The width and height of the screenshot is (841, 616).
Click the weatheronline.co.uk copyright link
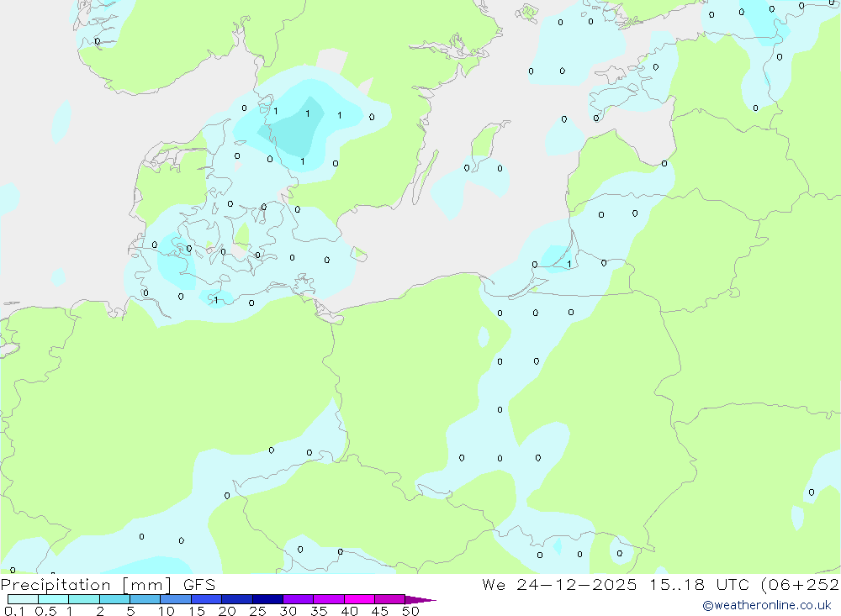[x=767, y=605]
